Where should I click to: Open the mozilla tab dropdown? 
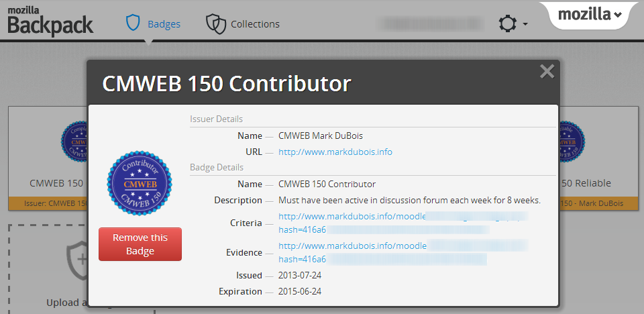(x=590, y=15)
